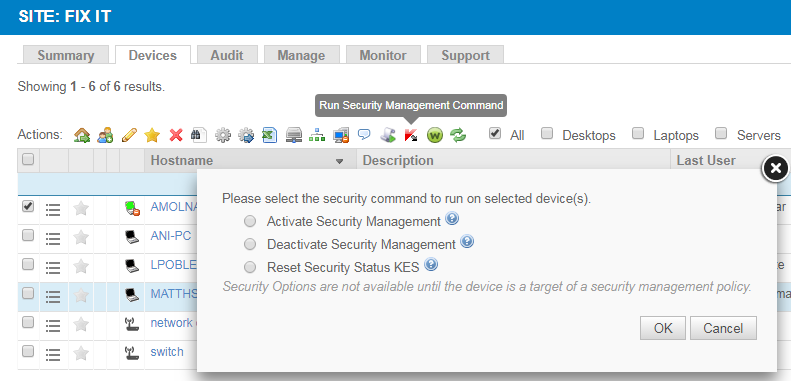Image resolution: width=791 pixels, height=381 pixels.
Task: Open the row menu for the switch device
Action: pyautogui.click(x=53, y=354)
